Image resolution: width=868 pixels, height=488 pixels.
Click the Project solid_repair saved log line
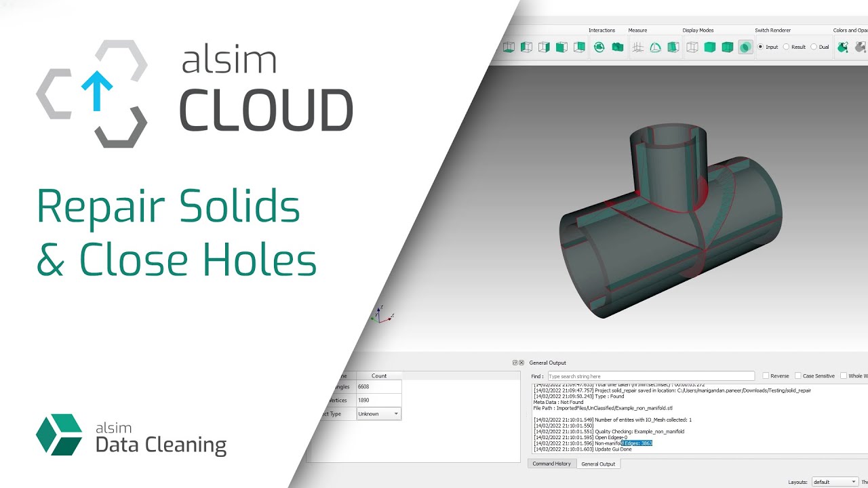pyautogui.click(x=672, y=390)
